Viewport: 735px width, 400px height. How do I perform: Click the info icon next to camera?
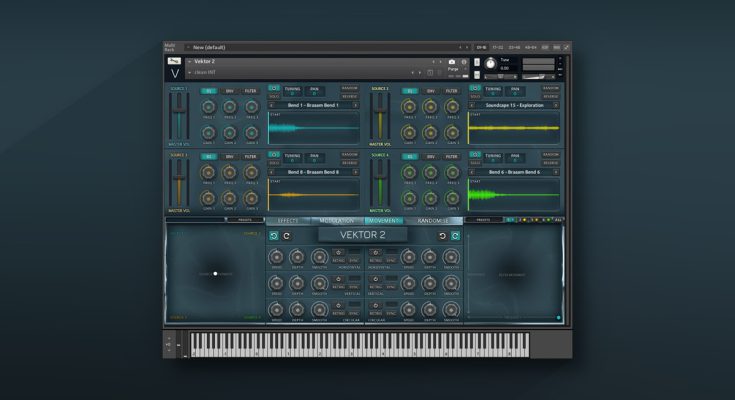point(464,62)
